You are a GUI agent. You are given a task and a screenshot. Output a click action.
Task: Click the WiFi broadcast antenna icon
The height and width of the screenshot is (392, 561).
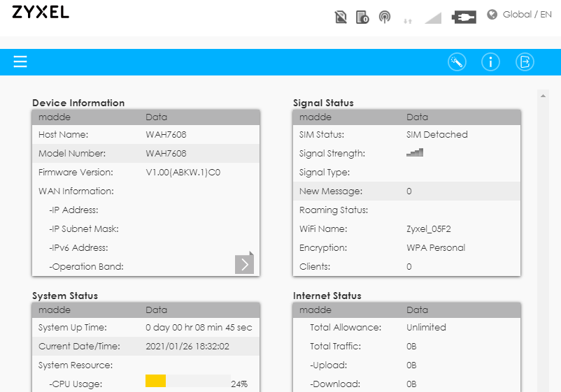[385, 17]
